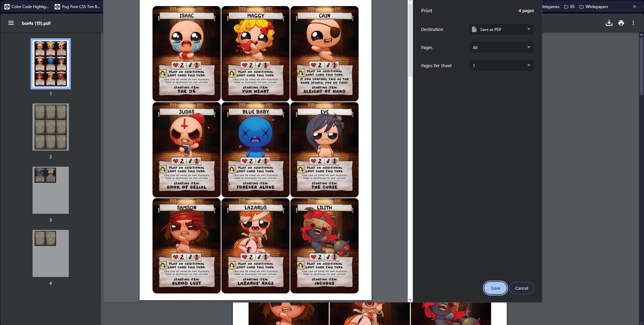This screenshot has height=325, width=644.
Task: Select page 2 thumbnail in sidebar
Action: pyautogui.click(x=51, y=127)
